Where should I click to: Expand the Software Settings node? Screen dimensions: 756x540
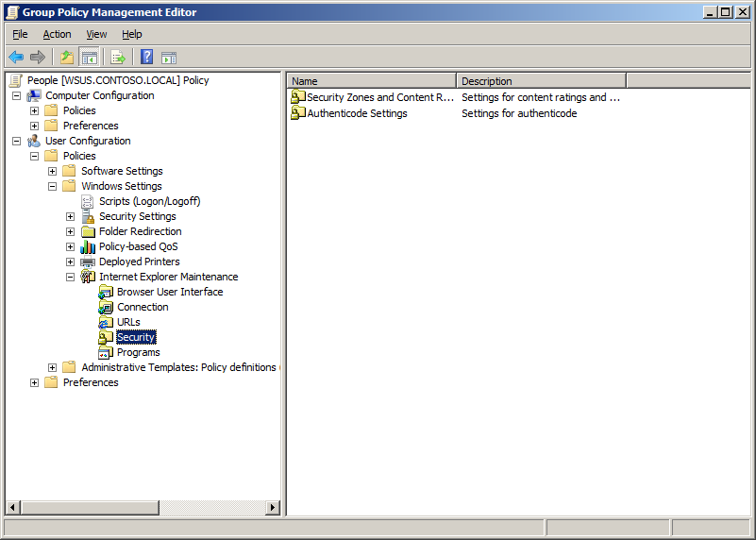pos(53,171)
